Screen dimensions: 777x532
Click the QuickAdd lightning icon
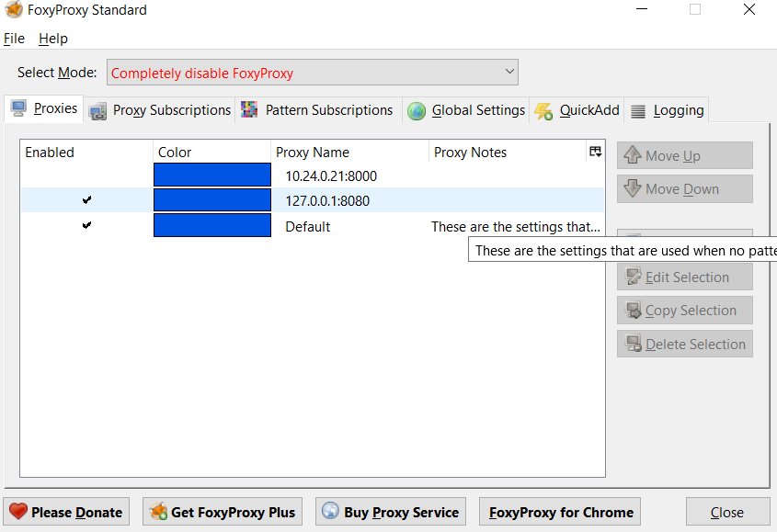coord(543,111)
